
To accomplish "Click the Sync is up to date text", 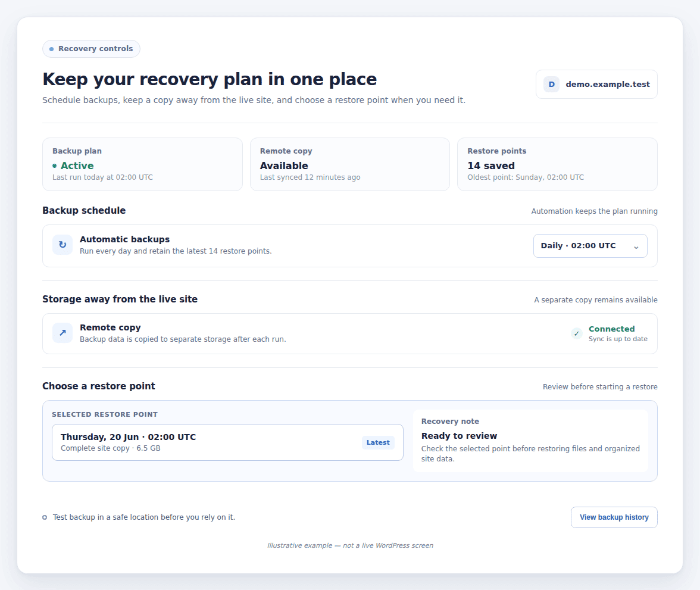I will 618,339.
